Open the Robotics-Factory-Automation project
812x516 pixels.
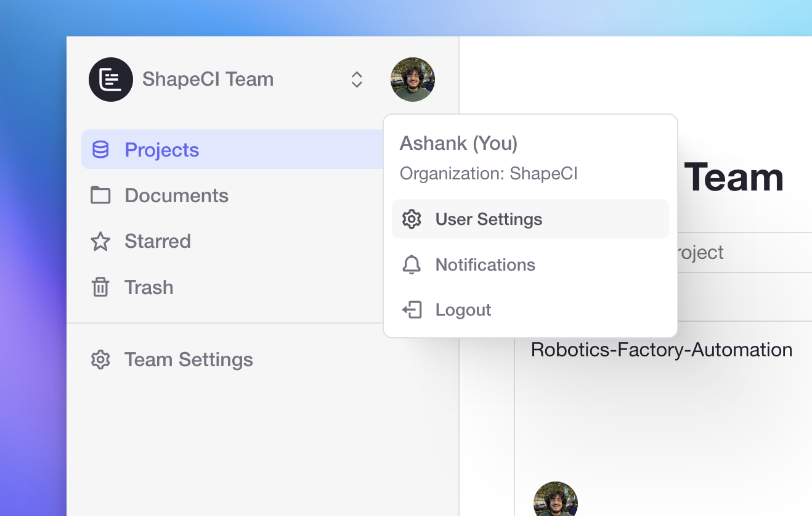[661, 350]
